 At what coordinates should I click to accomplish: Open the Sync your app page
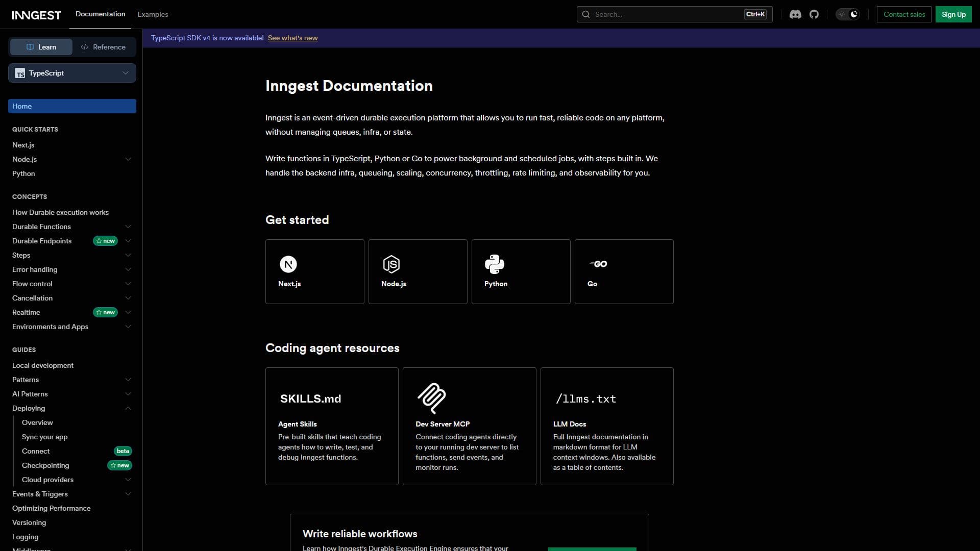44,437
